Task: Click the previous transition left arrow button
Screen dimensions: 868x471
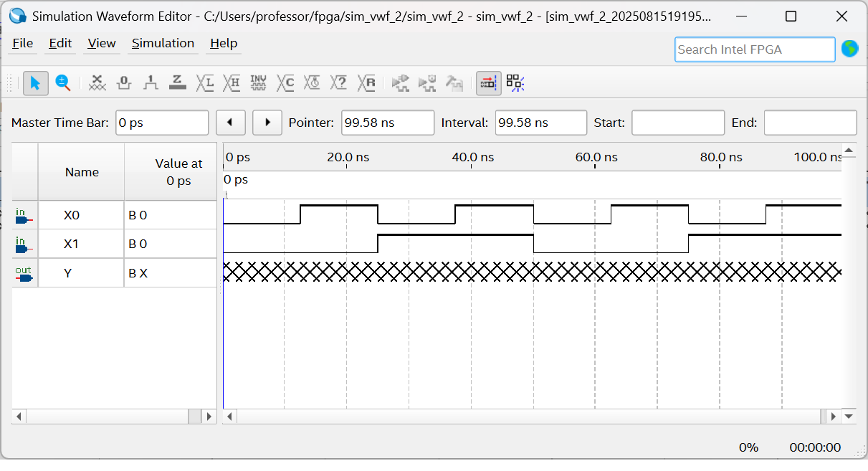Action: [231, 123]
